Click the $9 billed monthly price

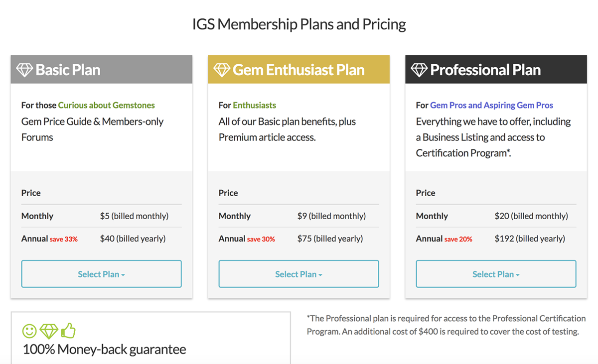pos(331,216)
